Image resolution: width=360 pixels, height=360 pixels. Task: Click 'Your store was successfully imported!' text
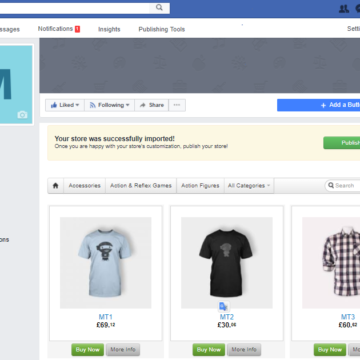[x=114, y=139]
